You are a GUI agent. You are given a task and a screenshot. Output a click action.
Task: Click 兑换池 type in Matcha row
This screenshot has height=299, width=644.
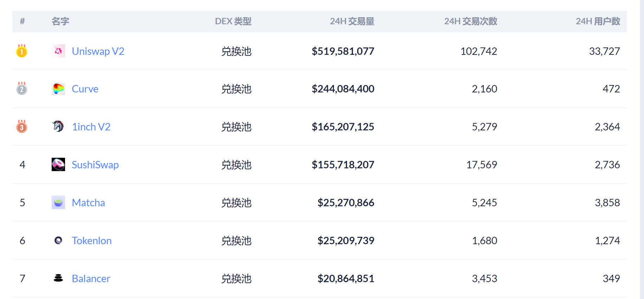(236, 203)
